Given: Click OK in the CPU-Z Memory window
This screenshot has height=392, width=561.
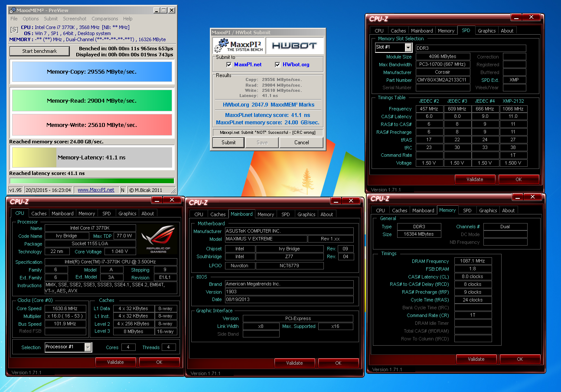Looking at the screenshot, I should click(x=520, y=359).
